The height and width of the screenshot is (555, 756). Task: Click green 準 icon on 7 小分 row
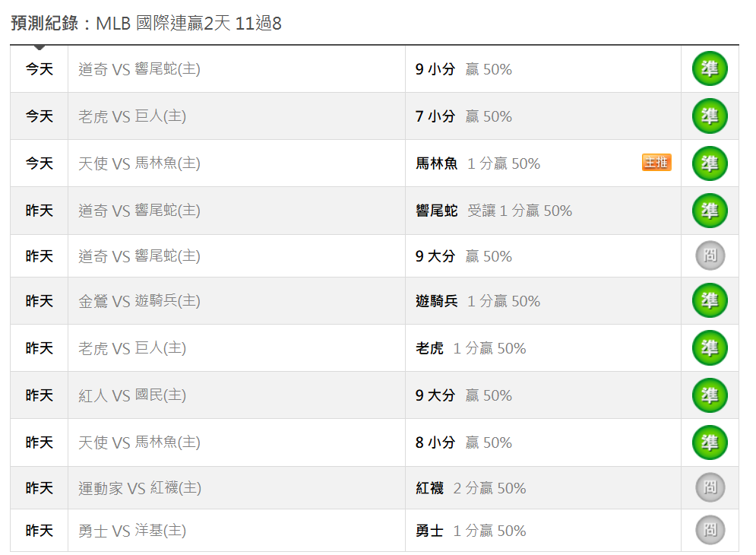click(x=709, y=116)
